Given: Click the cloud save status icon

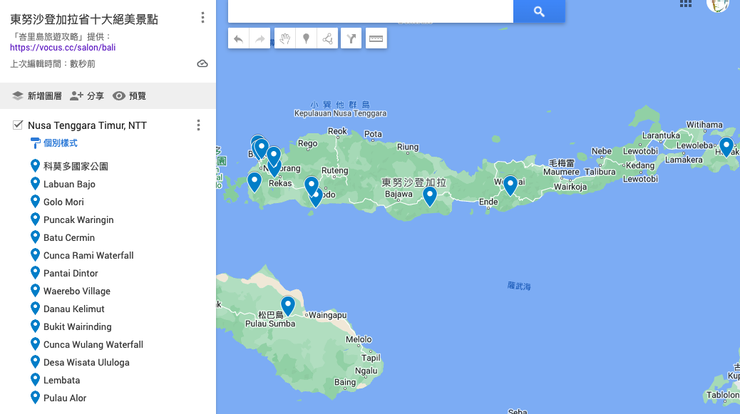Looking at the screenshot, I should pos(202,64).
